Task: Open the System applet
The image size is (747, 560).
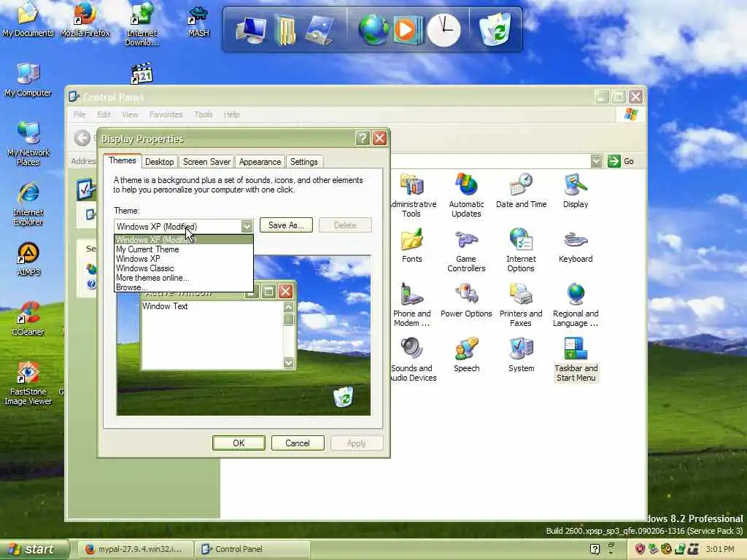Action: pos(521,355)
